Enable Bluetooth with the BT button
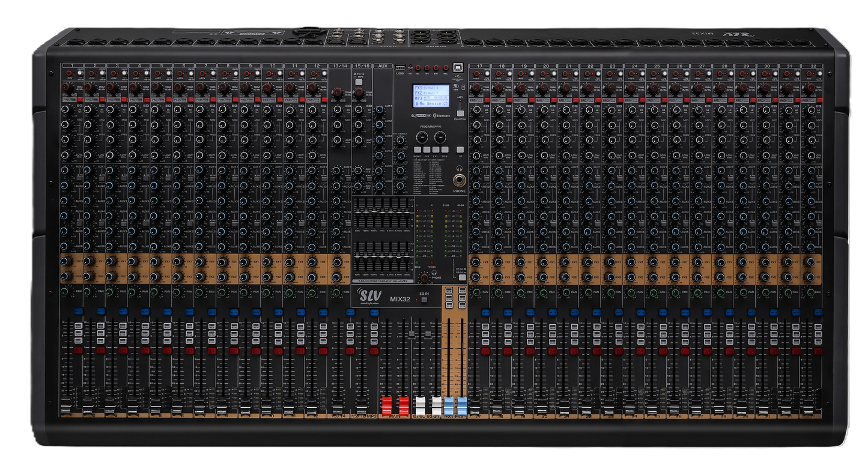Image resolution: width=868 pixels, height=472 pixels. click(x=460, y=150)
